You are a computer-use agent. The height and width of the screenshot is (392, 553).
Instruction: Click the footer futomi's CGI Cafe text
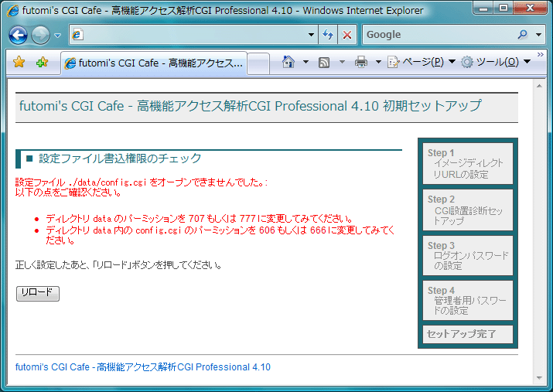pos(143,367)
